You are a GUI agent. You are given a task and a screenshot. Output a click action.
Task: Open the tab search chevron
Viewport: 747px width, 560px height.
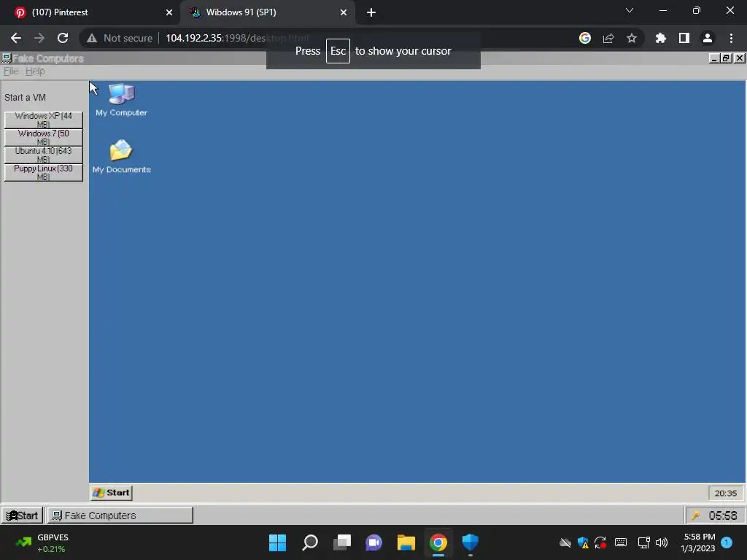pos(630,10)
